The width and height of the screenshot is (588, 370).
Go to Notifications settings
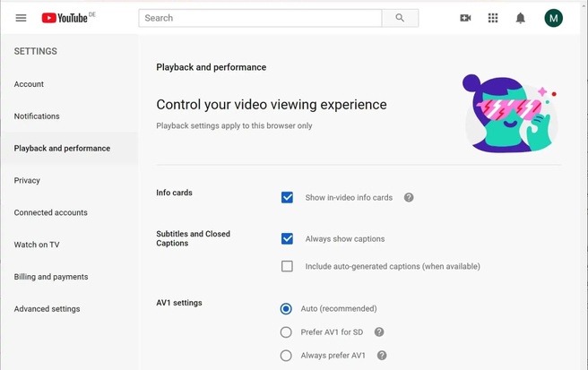tap(37, 116)
